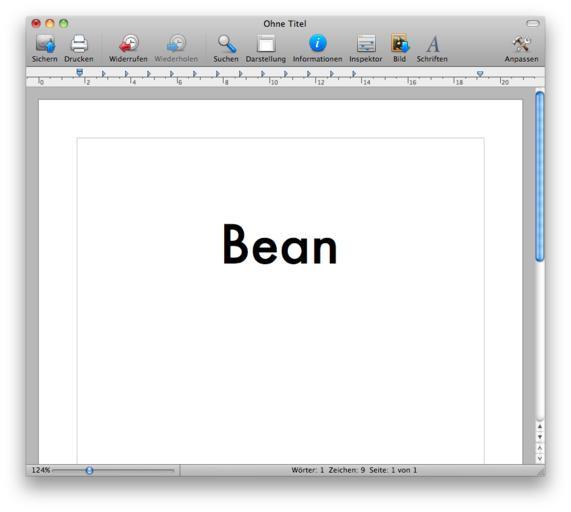Click the Wiederholen redo icon

coord(176,44)
